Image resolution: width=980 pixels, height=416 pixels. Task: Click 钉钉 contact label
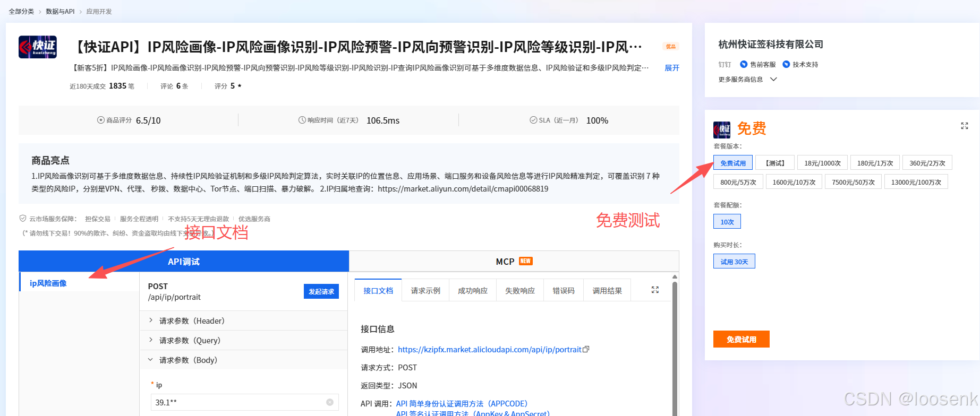[x=725, y=64]
